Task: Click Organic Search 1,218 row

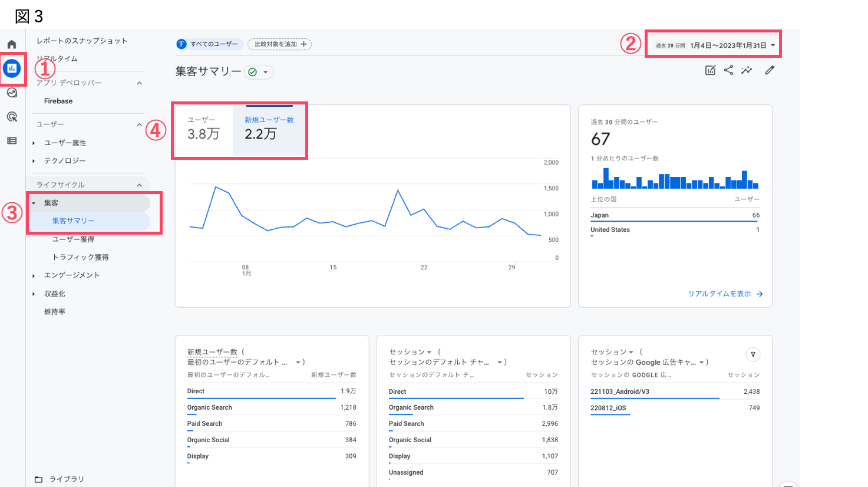Action: (272, 408)
